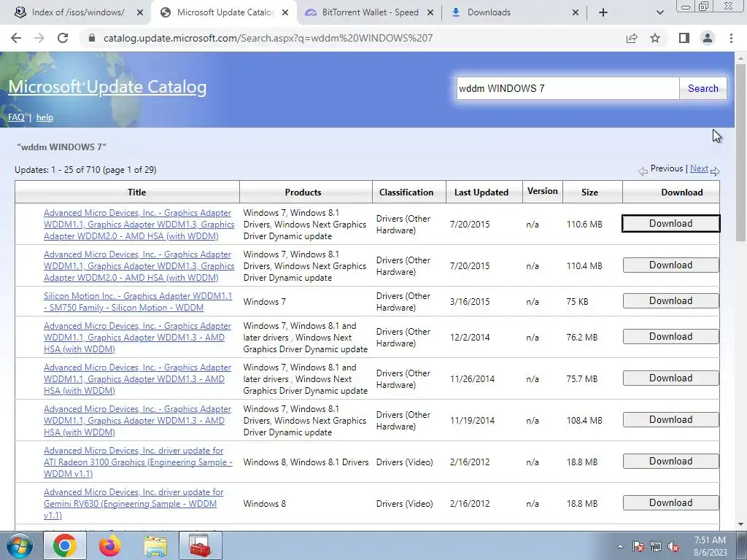747x560 pixels.
Task: Click the browser forward arrow
Action: point(39,38)
